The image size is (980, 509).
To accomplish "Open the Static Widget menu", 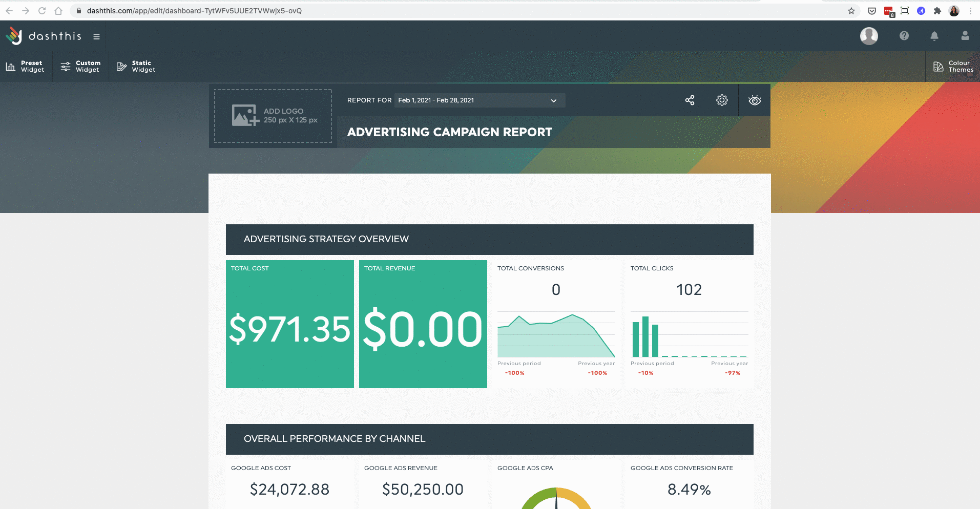I will 136,67.
